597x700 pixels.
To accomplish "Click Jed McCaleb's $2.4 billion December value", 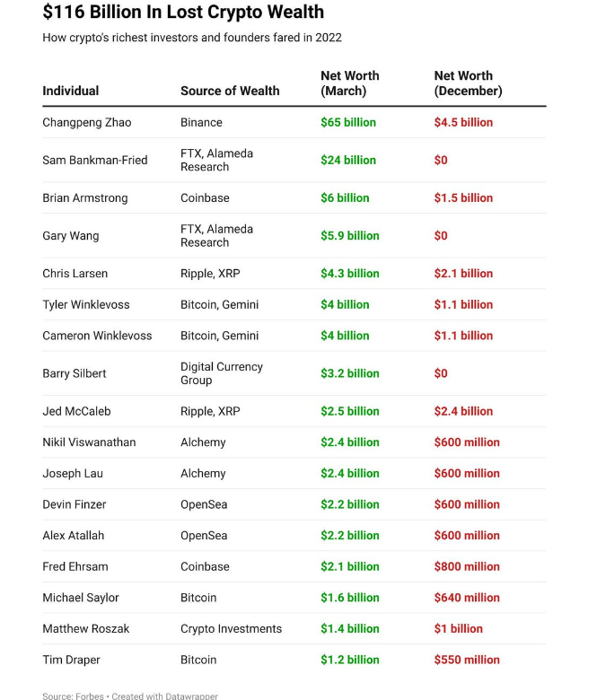I will [x=463, y=411].
